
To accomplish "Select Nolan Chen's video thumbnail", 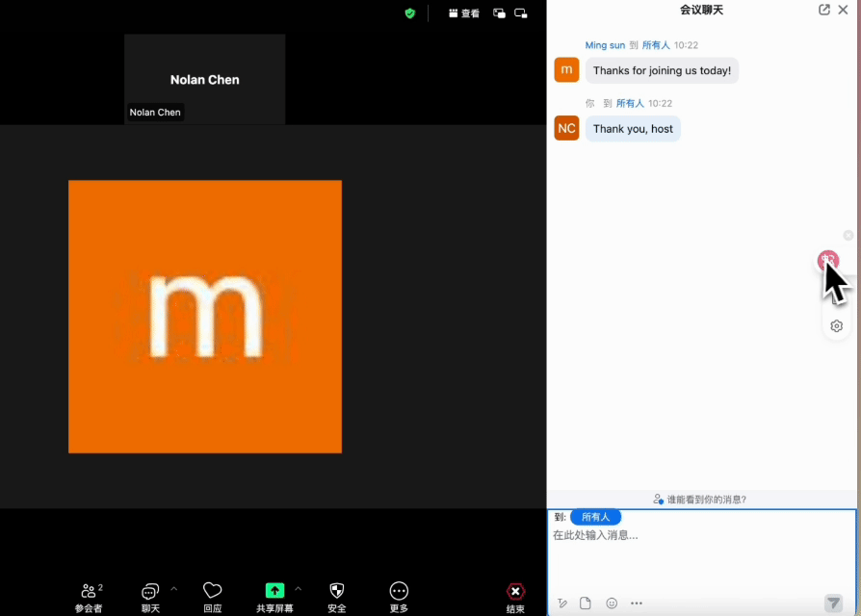I will [x=204, y=79].
